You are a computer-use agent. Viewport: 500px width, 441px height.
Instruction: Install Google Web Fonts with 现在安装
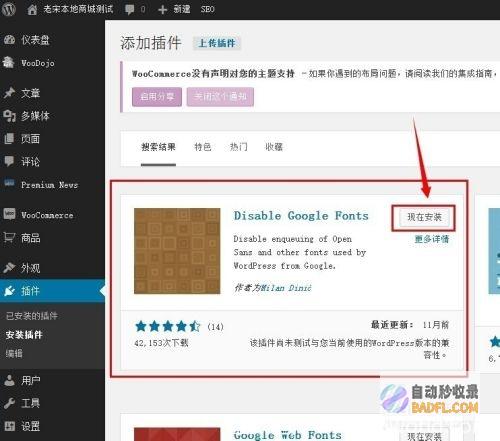(x=424, y=435)
